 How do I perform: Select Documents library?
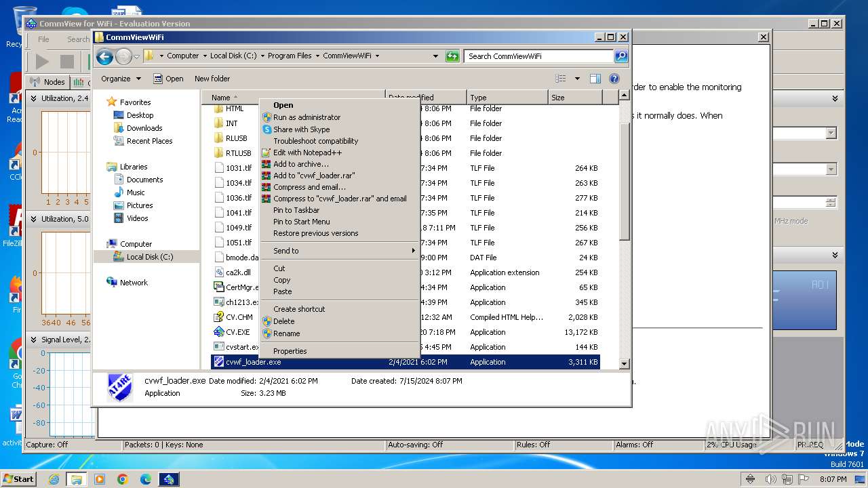(x=144, y=180)
